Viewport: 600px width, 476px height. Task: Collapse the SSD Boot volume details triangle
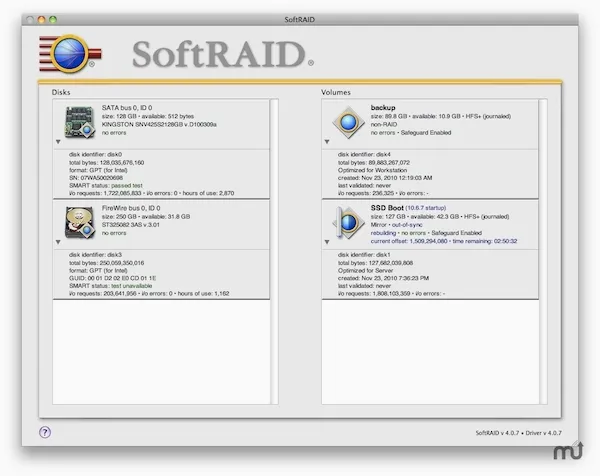point(327,242)
